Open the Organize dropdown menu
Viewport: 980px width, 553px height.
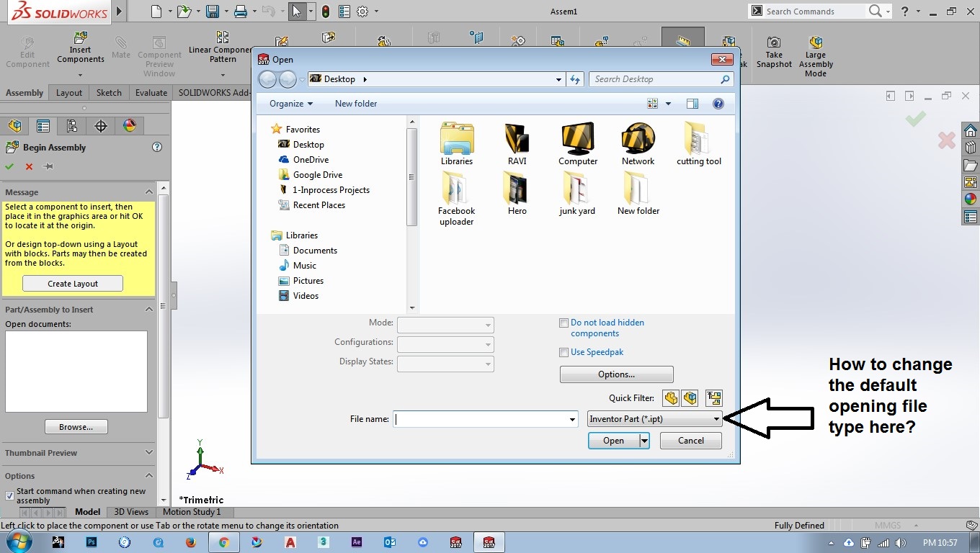point(291,104)
